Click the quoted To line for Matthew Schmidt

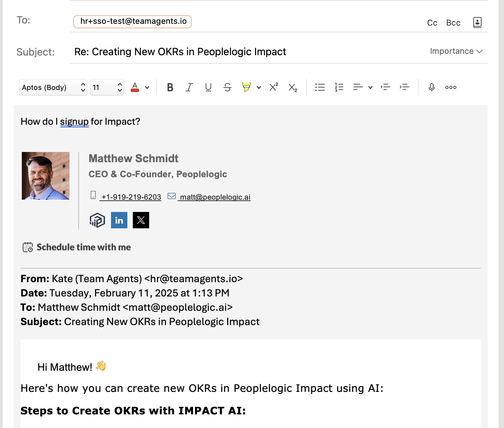tap(127, 307)
